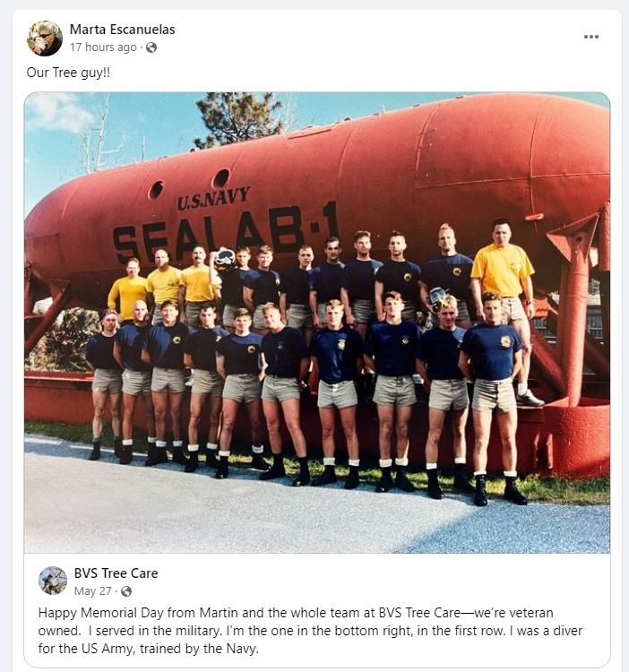Click the 'Our Tree guy!!' caption text

point(68,73)
